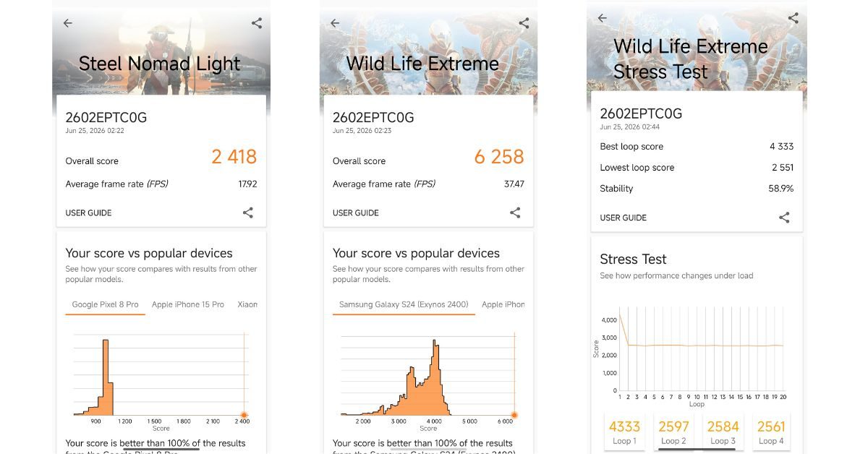Open the Loop 2 score card 2597

pyautogui.click(x=674, y=433)
